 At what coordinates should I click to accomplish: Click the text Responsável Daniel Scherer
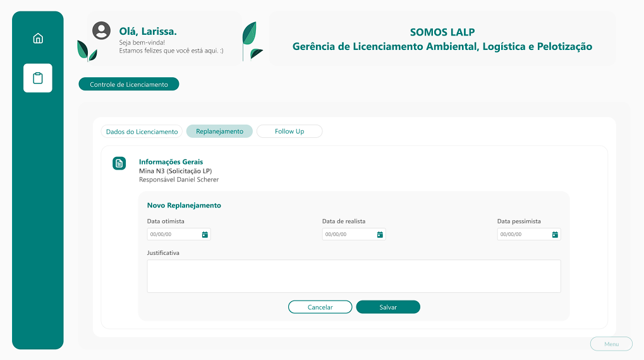click(x=179, y=180)
